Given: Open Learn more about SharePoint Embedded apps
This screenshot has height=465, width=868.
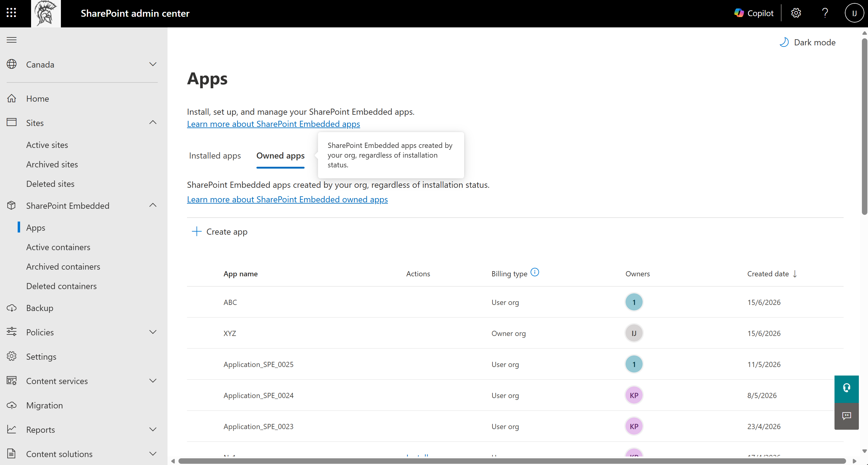Looking at the screenshot, I should 273,124.
